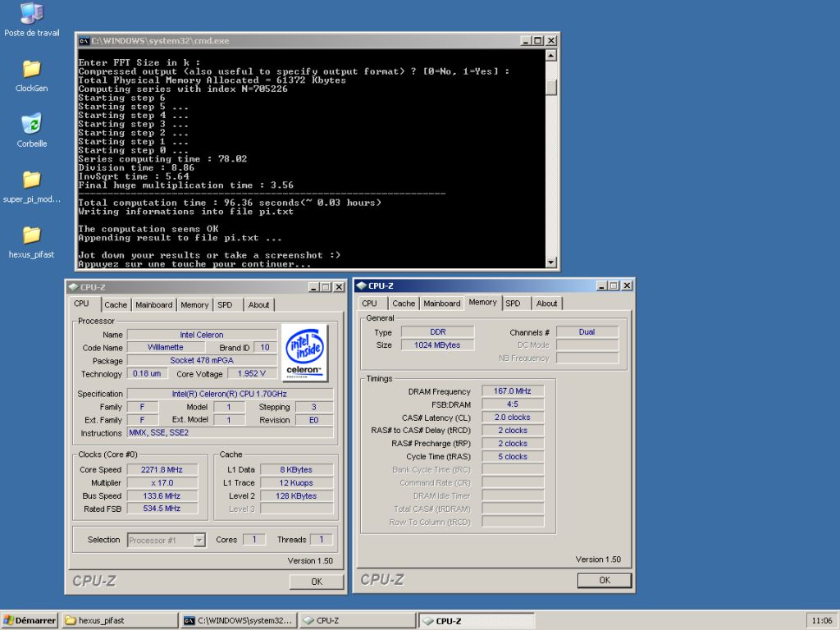Click the right CPU-Z window title icon
This screenshot has height=630, width=840.
click(x=361, y=285)
